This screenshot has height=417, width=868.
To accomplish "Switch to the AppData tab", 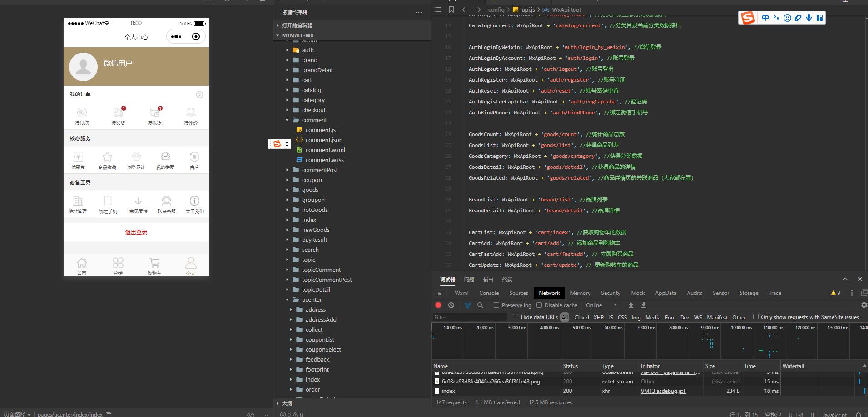I will [x=665, y=293].
